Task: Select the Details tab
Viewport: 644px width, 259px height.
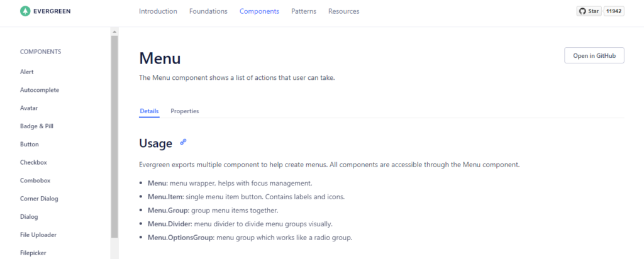Action: click(149, 111)
